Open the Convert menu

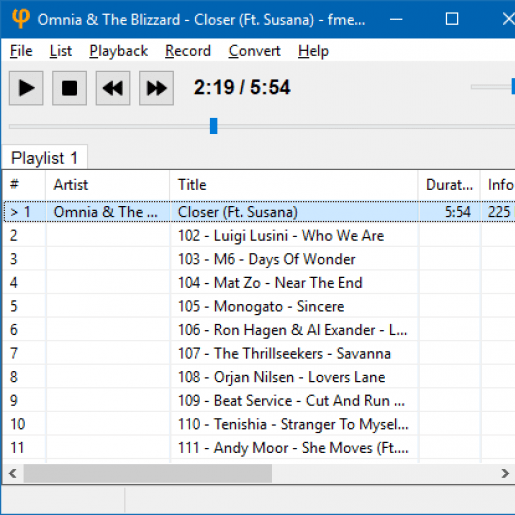tap(255, 51)
